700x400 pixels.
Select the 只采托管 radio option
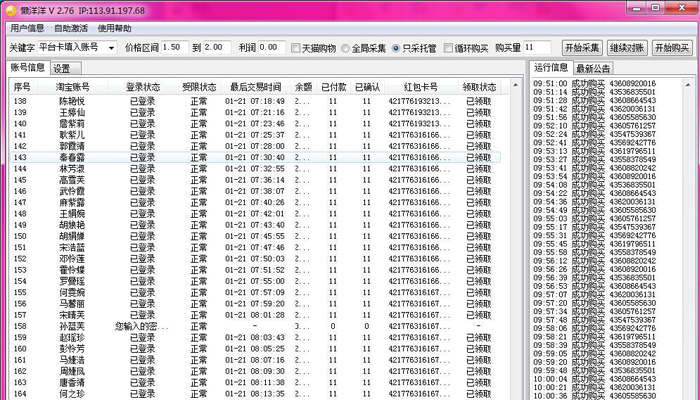click(x=396, y=48)
